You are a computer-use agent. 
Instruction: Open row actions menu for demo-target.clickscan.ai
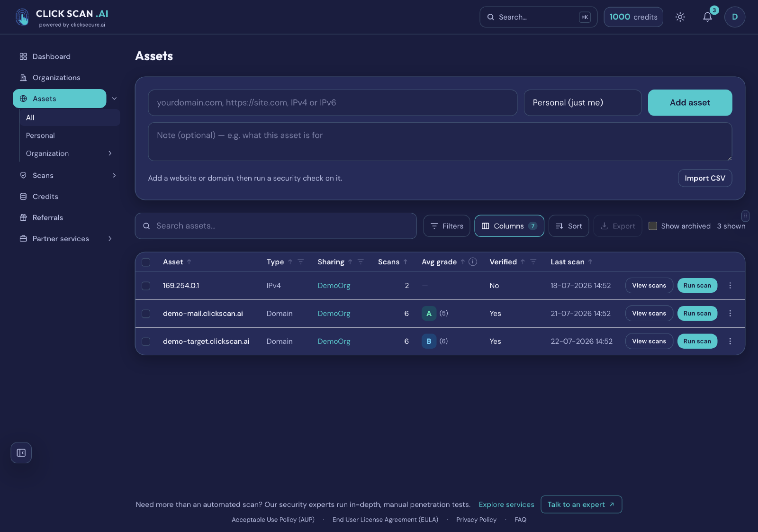(730, 342)
